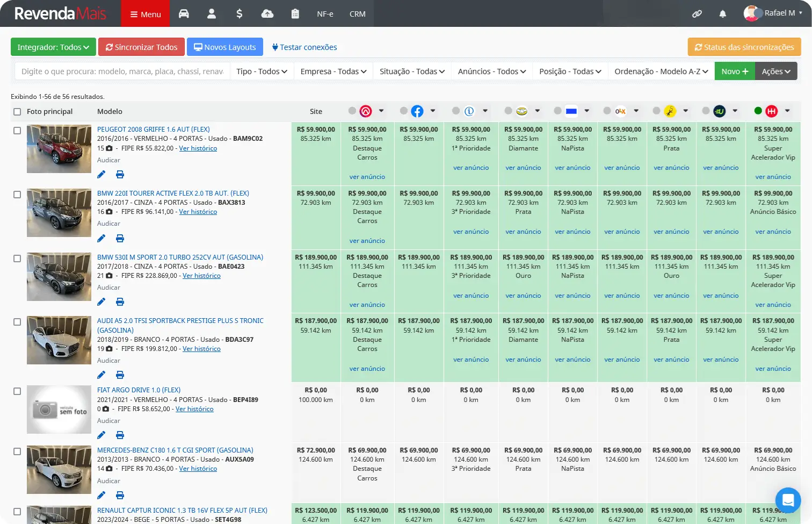812x524 pixels.
Task: Print the Peugeot 2008 listing
Action: 120,174
